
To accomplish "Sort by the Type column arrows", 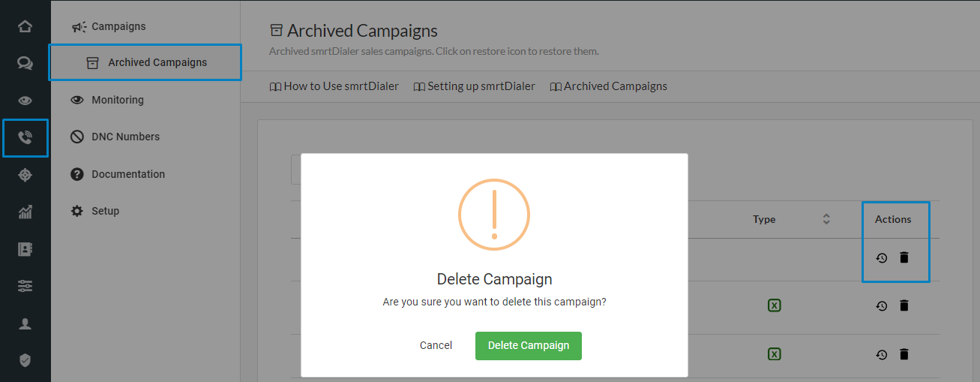I will click(x=826, y=219).
